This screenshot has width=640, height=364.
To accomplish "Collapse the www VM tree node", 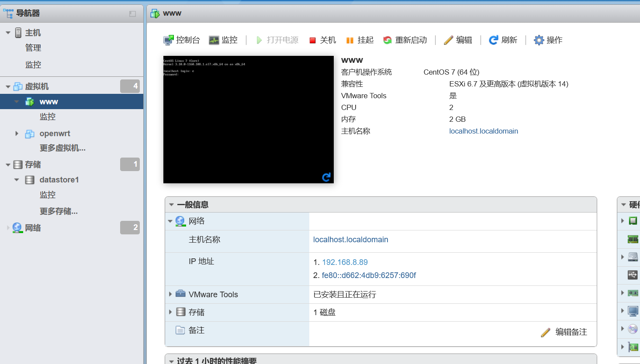I will 17,102.
